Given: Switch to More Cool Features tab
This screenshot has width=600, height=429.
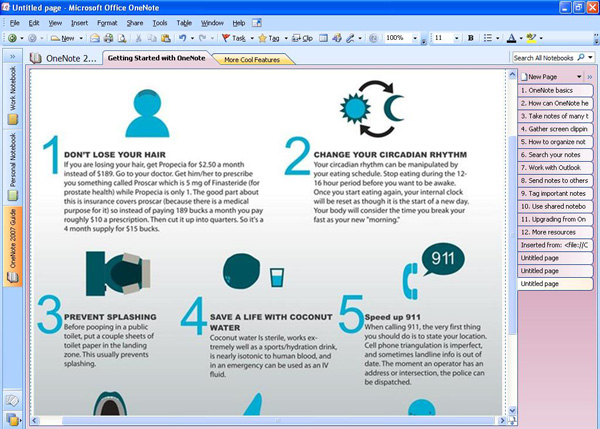Looking at the screenshot, I should pyautogui.click(x=252, y=60).
